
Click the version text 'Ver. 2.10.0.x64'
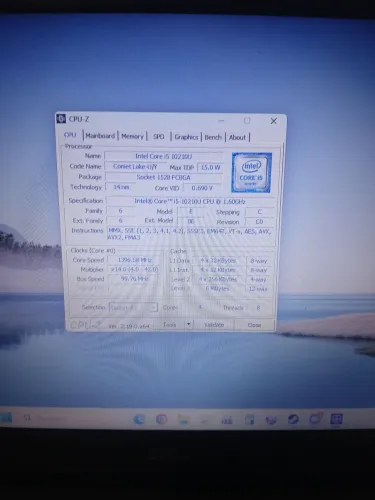(129, 326)
